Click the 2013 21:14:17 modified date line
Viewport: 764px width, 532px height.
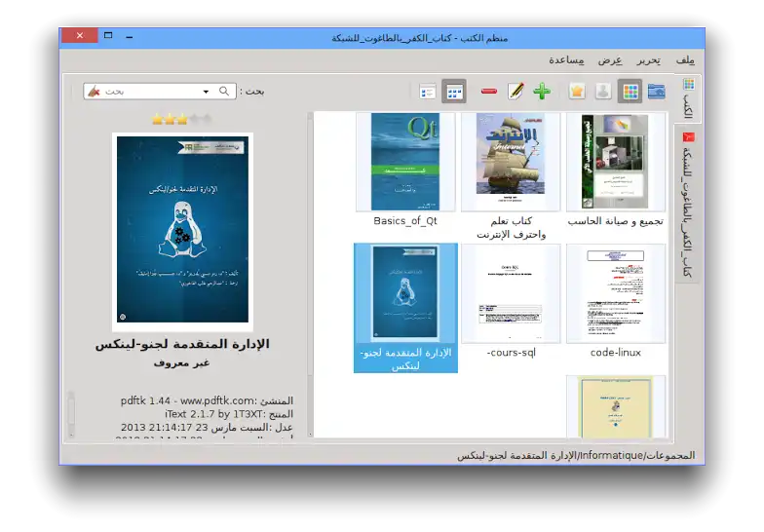point(207,427)
